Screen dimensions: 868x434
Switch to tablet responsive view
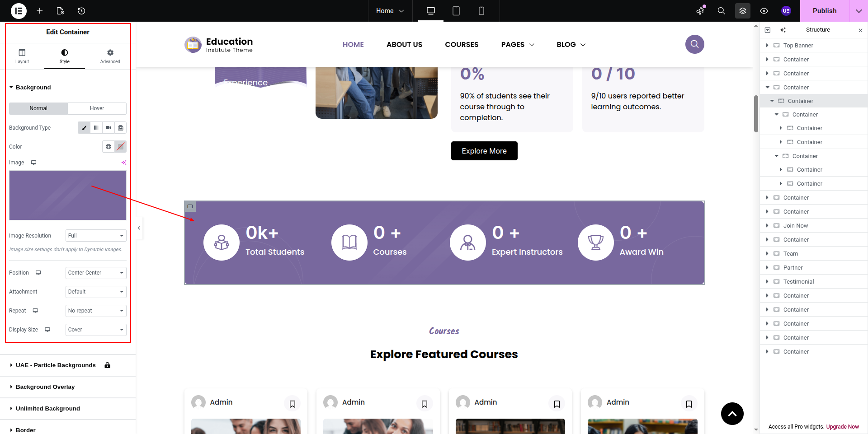[x=456, y=11]
